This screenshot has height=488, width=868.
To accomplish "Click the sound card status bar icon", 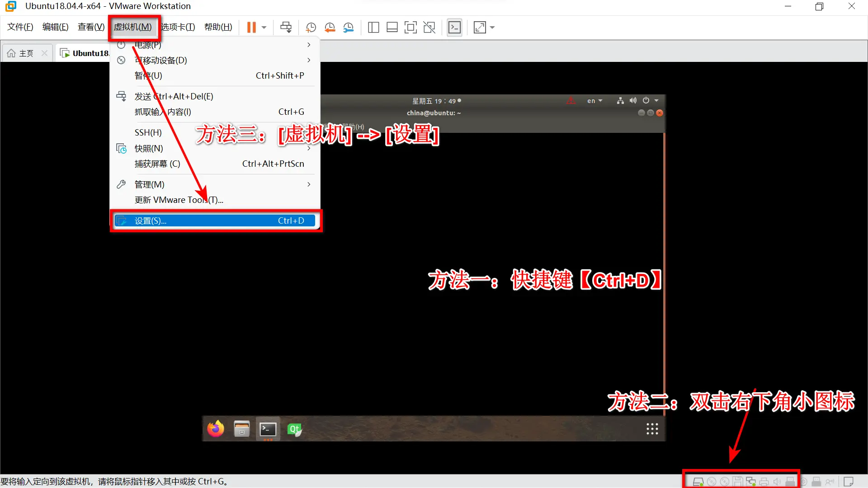I will [x=777, y=482].
